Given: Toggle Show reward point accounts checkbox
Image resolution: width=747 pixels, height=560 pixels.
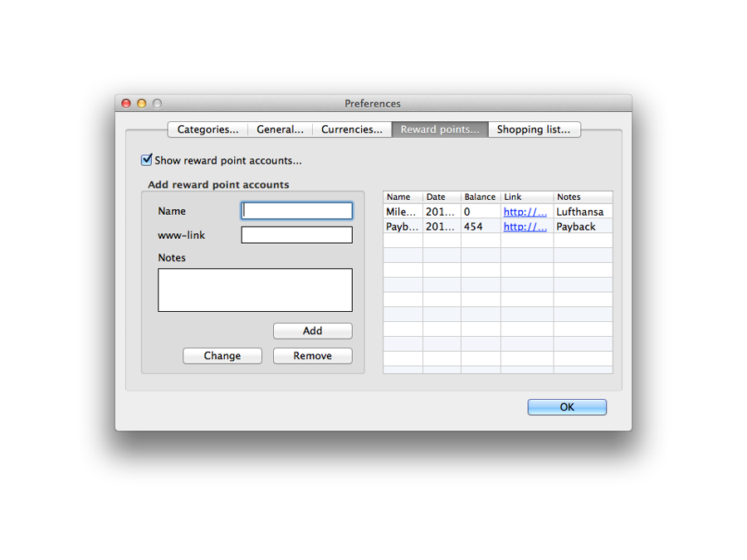Looking at the screenshot, I should click(147, 160).
